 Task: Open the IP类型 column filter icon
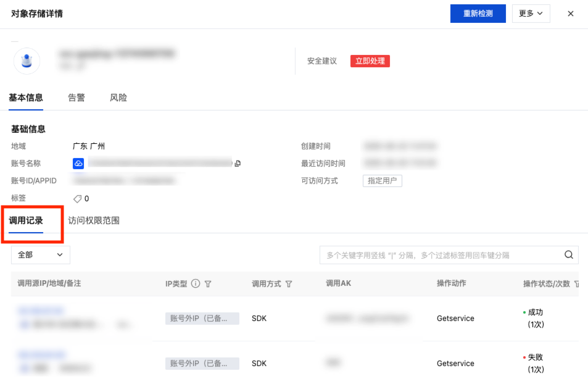coord(208,284)
